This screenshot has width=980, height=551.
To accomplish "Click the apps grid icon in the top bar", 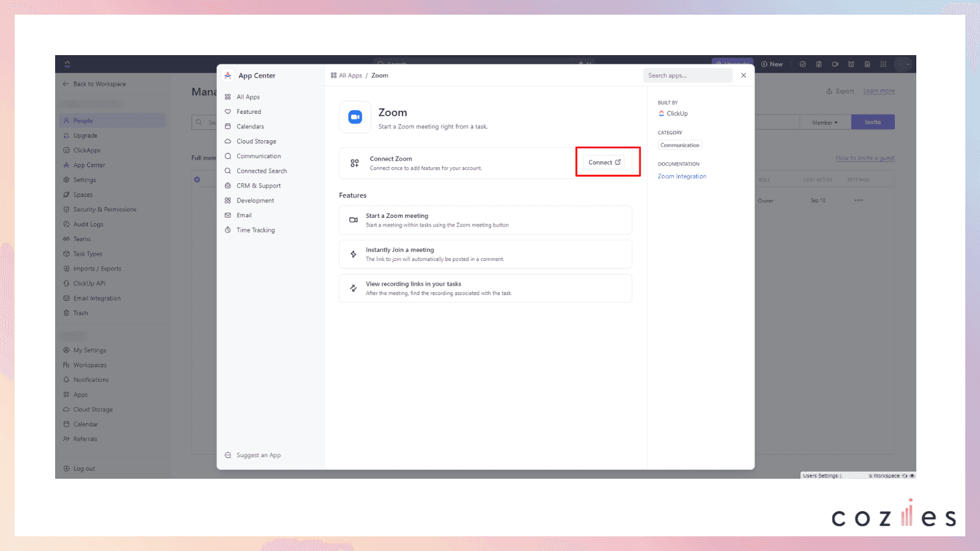I will pos(883,64).
